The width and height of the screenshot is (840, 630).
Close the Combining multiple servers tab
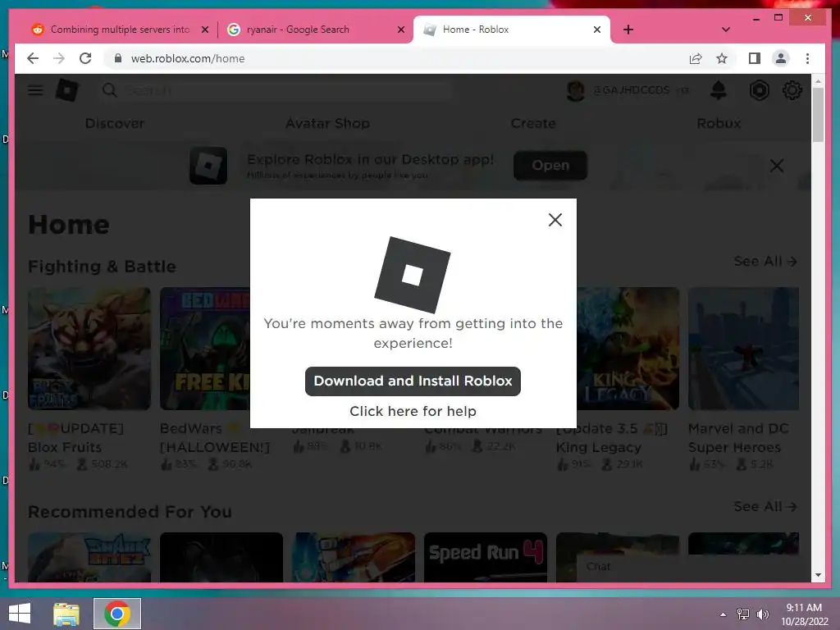pyautogui.click(x=204, y=30)
